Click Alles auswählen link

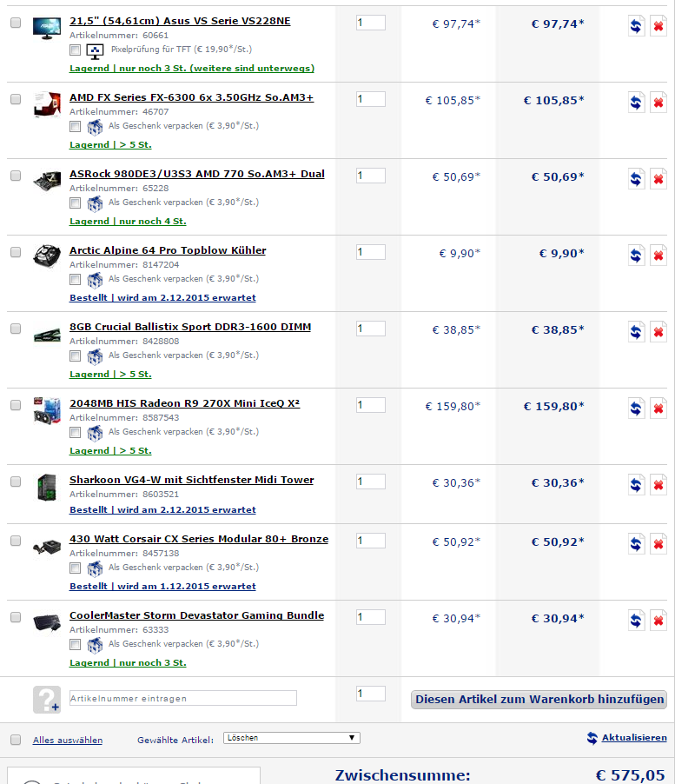click(x=68, y=740)
